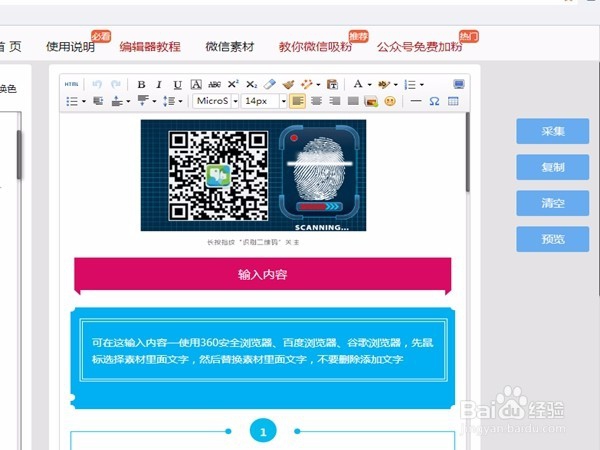Viewport: 600px width, 450px height.
Task: Undo the last edit
Action: coord(97,84)
